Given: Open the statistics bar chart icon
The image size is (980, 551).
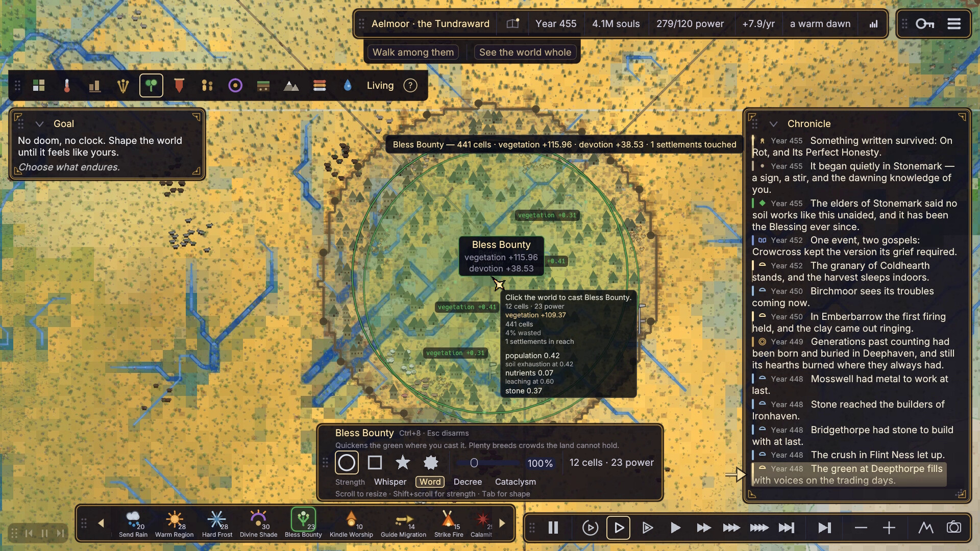Looking at the screenshot, I should (874, 24).
